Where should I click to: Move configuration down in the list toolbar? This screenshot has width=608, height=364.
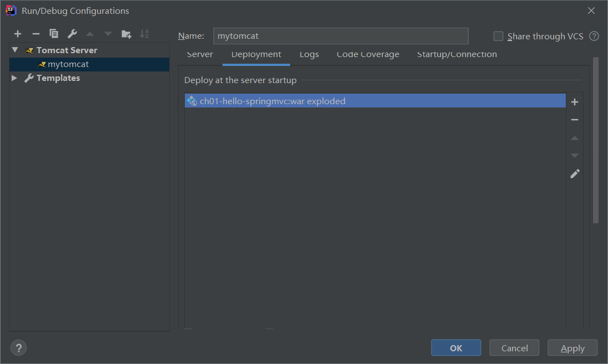[x=108, y=34]
